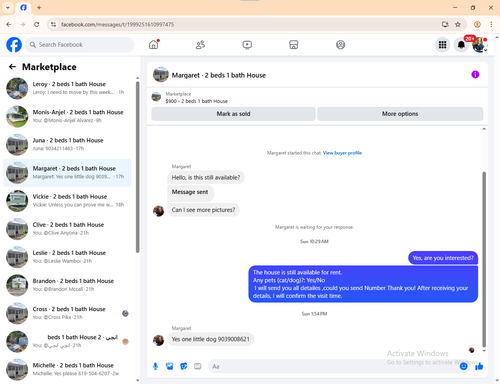The height and width of the screenshot is (384, 500).
Task: Click the message thread scrollbar
Action: coord(484,259)
